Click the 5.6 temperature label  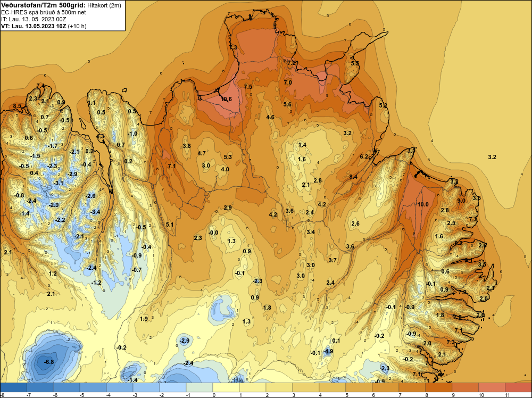pyautogui.click(x=287, y=104)
